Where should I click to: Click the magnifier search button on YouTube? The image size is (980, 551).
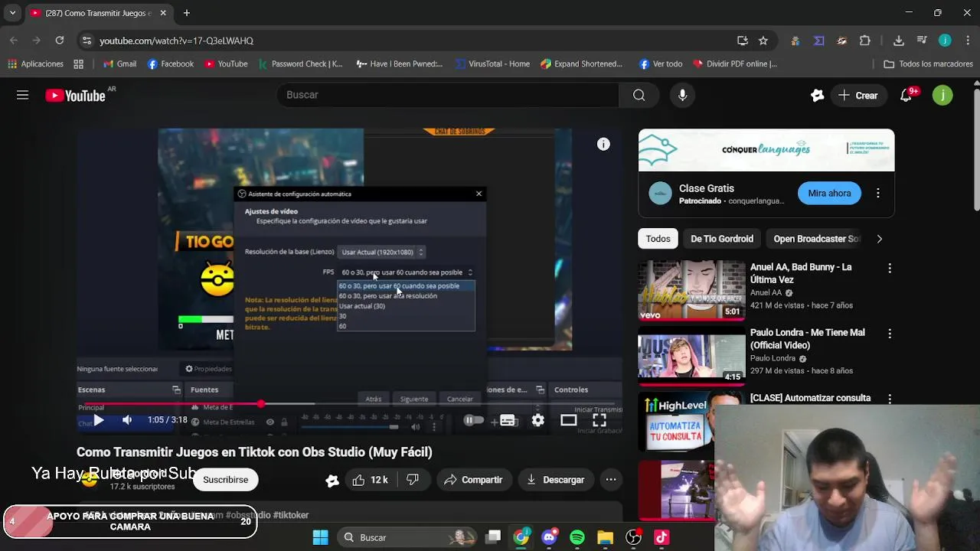[639, 95]
